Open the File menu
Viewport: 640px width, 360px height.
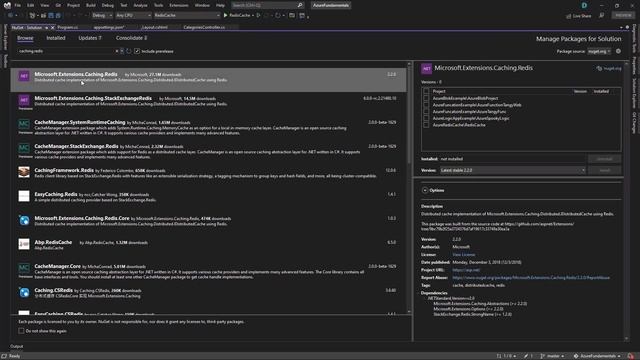click(18, 5)
